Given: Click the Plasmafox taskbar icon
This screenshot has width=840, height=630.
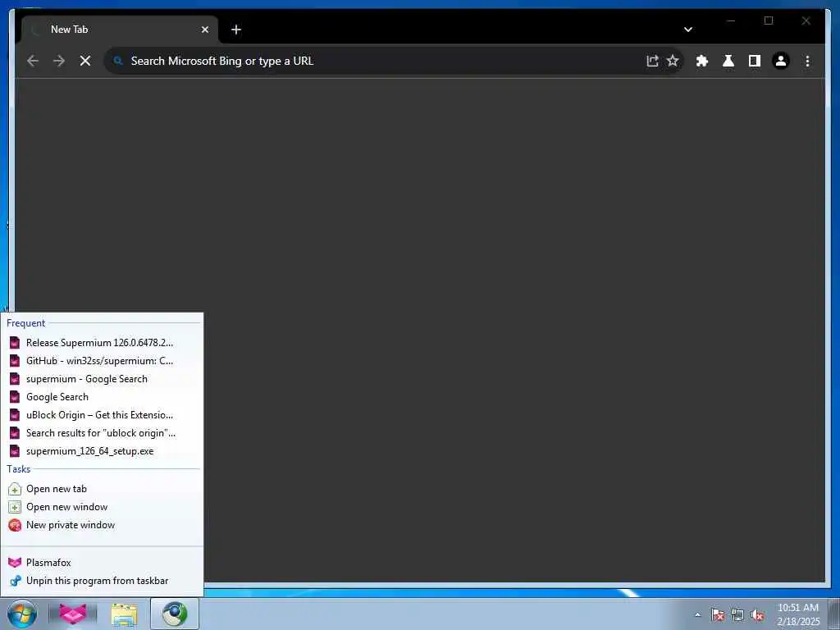Looking at the screenshot, I should (x=73, y=614).
